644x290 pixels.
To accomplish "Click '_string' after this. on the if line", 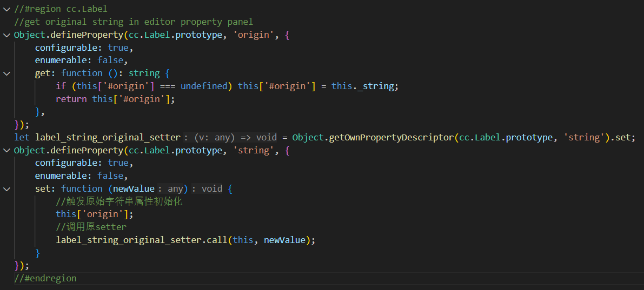I will (x=375, y=86).
